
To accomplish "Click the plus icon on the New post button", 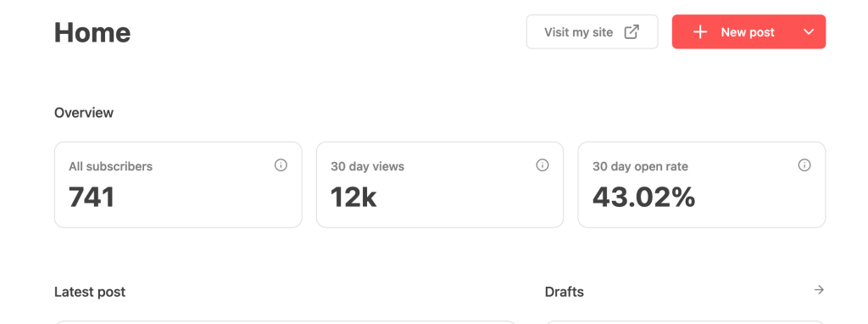I will (700, 32).
